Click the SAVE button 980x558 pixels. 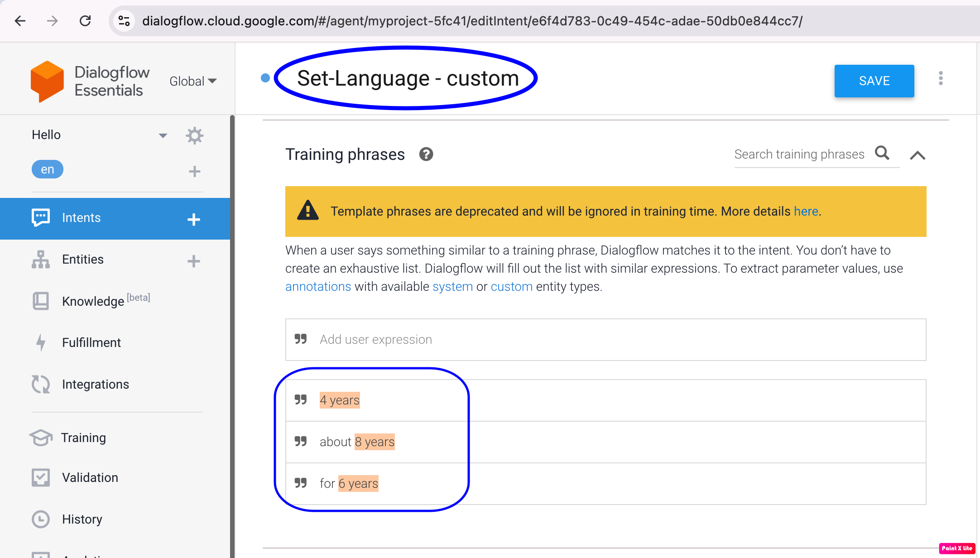click(874, 81)
